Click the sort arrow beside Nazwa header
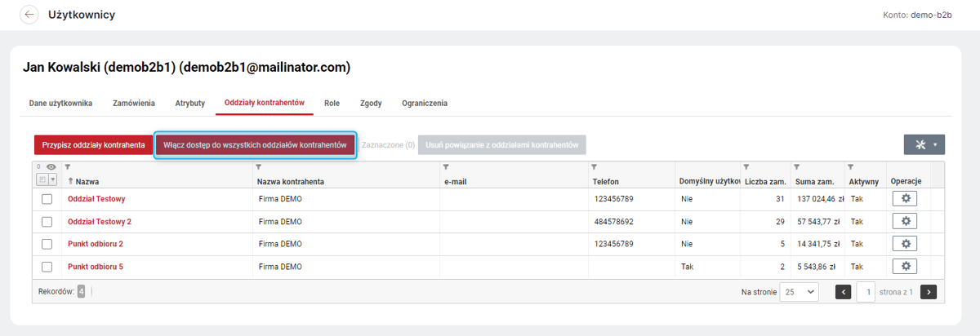This screenshot has width=980, height=336. (71, 181)
